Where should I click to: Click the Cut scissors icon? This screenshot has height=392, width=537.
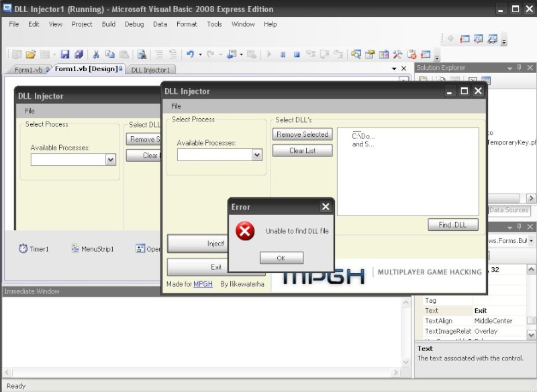(96, 54)
